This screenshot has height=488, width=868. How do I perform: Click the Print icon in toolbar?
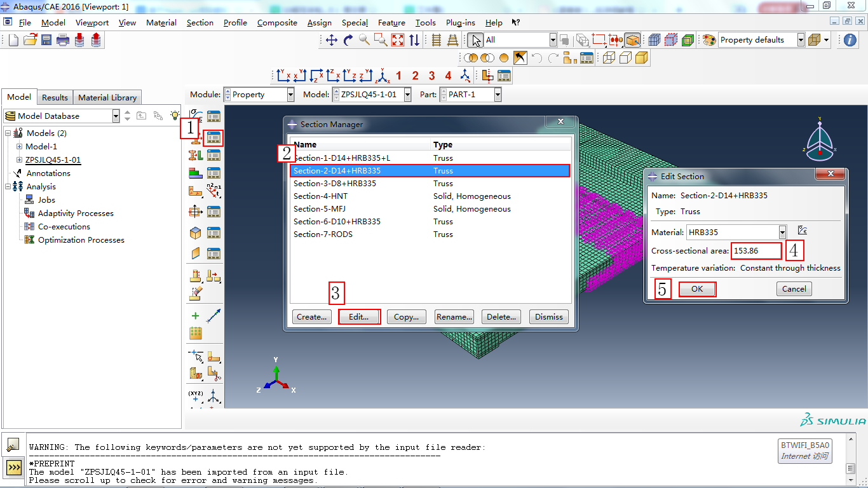(x=63, y=40)
